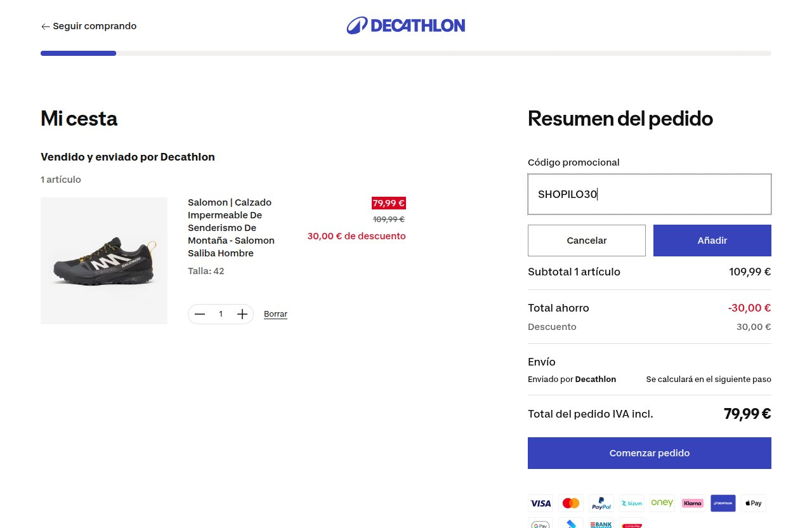Click the Bank Transfer payment icon
Image resolution: width=812 pixels, height=528 pixels.
point(601,523)
